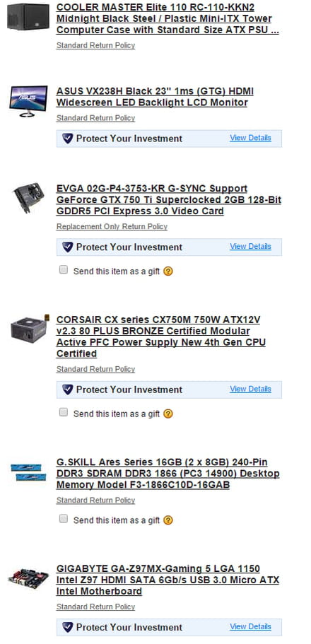Check send as gift for CORSAIR CX750M
This screenshot has width=311, height=644.
coord(64,412)
